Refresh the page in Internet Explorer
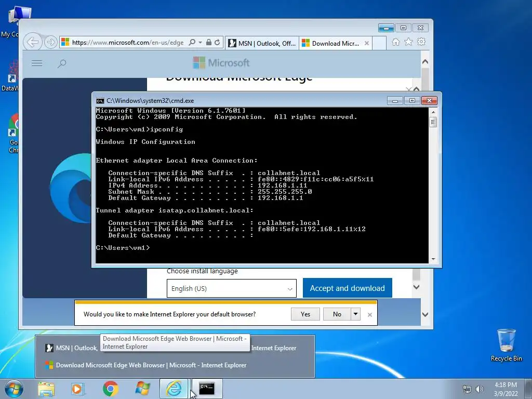The image size is (532, 399). click(x=217, y=43)
